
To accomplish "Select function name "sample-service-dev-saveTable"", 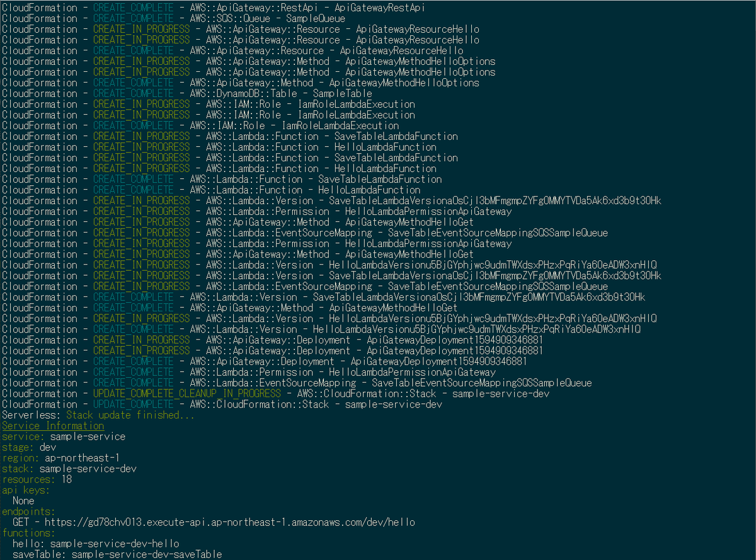I will (147, 554).
